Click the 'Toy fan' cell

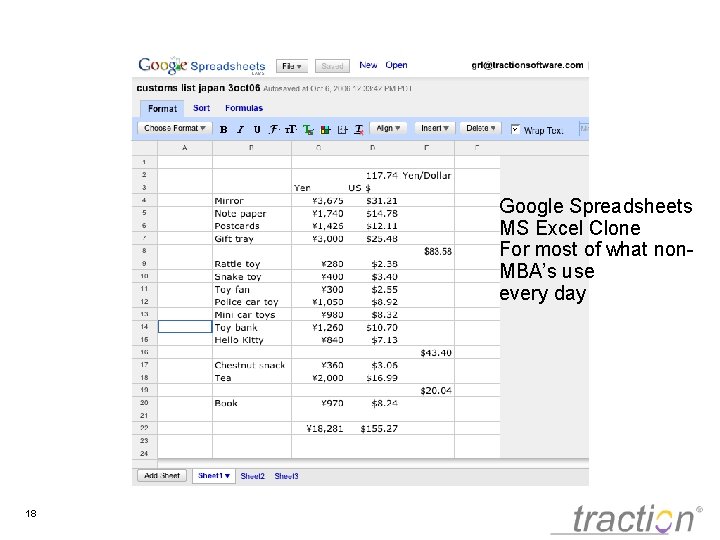(x=252, y=289)
